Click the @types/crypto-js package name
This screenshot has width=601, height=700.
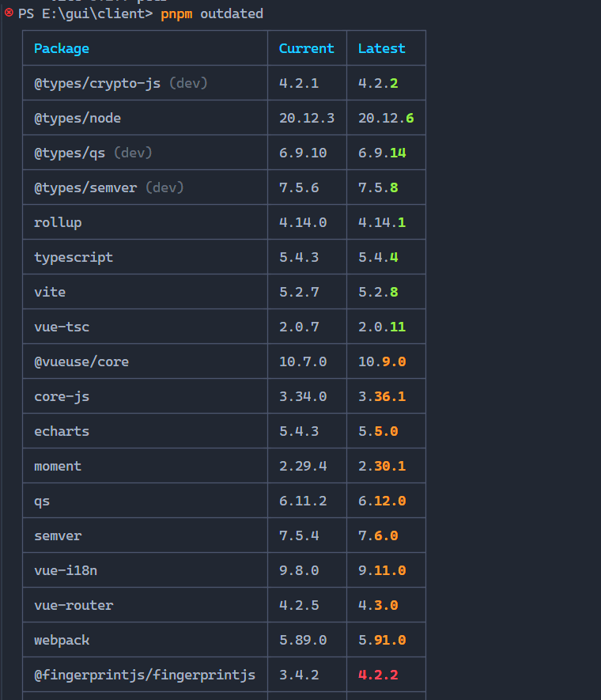click(100, 83)
